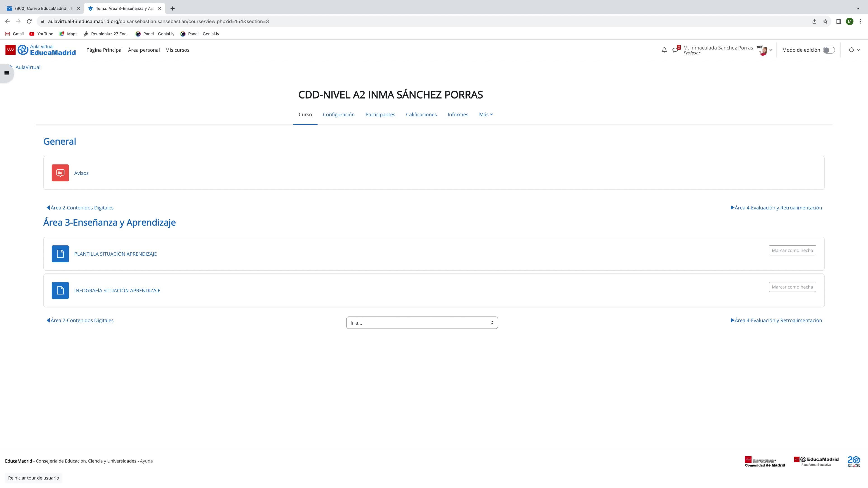Viewport: 868px width, 488px height.
Task: Click the EducaMadrid Aula virtual logo
Action: (41, 50)
